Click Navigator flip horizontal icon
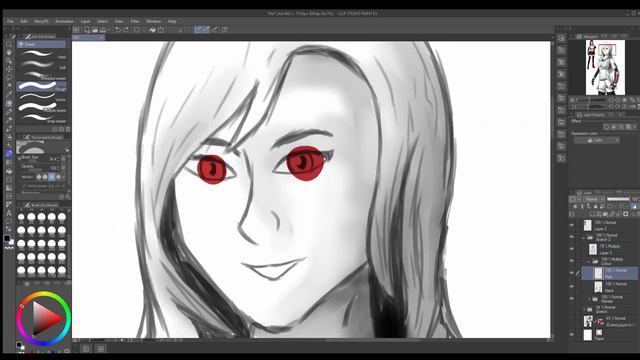Viewport: 640px width, 360px height. point(632,106)
